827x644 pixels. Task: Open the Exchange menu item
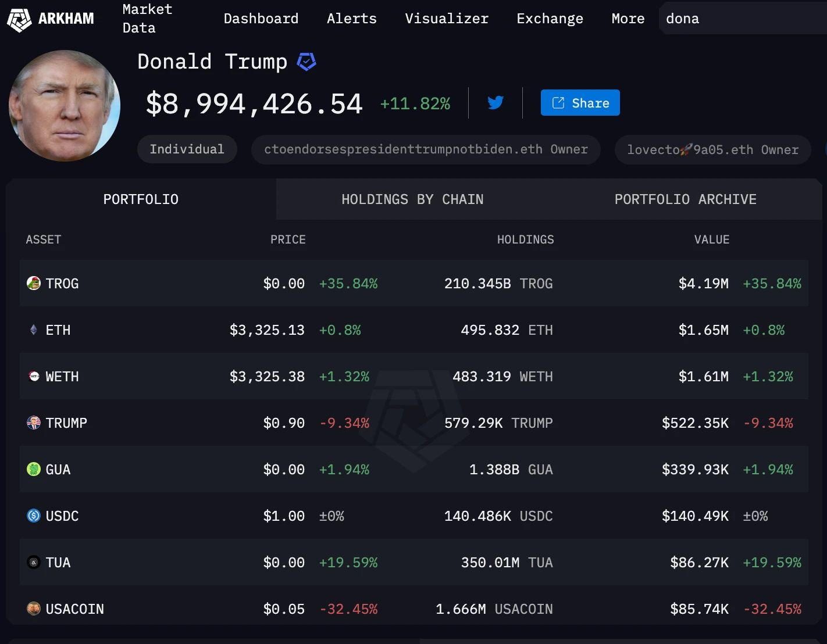click(549, 18)
